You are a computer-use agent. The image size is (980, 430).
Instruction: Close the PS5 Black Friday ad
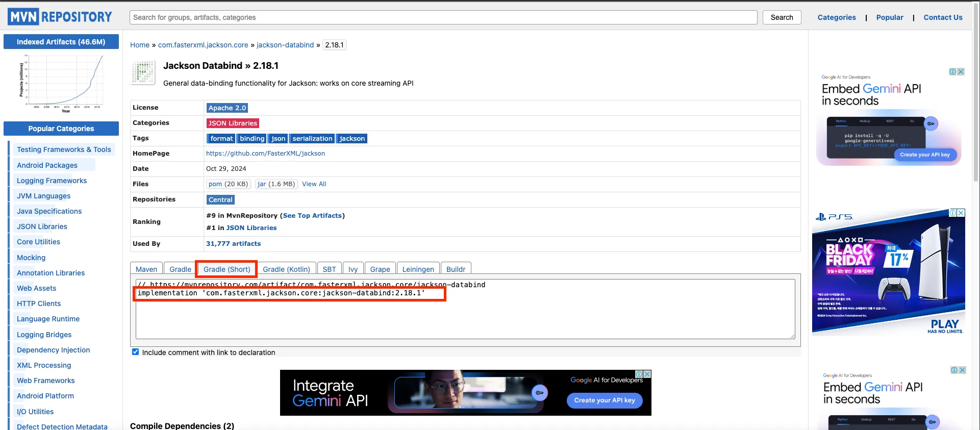click(x=961, y=213)
